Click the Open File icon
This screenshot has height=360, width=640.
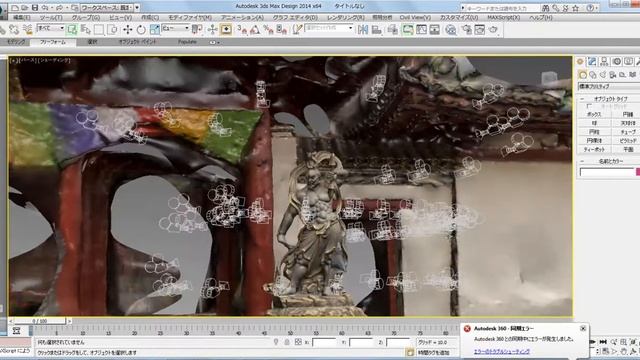tap(24, 8)
